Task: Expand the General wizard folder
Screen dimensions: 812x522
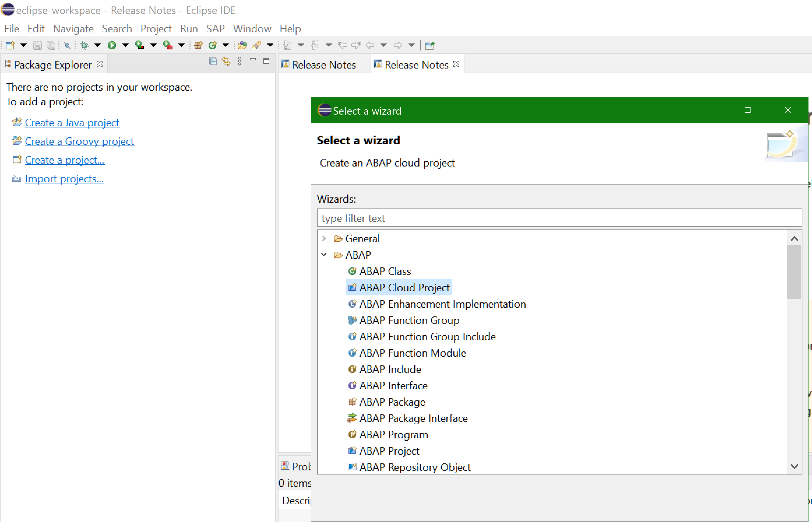Action: point(324,239)
